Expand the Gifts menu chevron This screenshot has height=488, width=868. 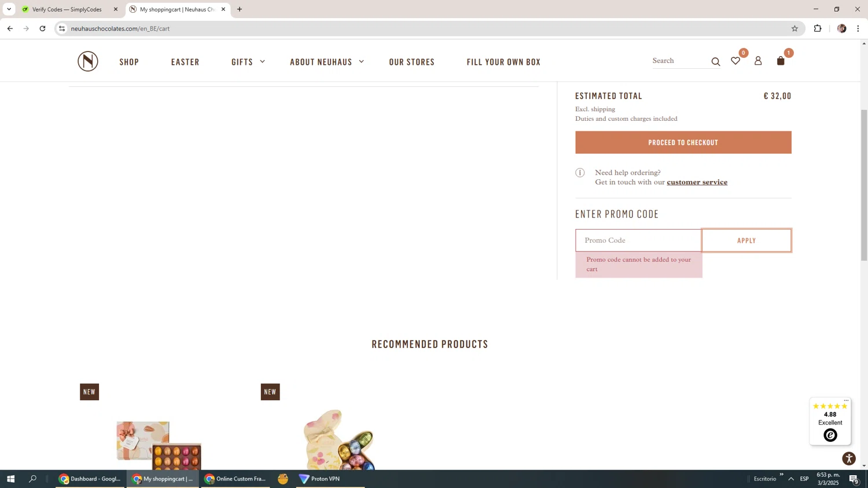coord(262,61)
